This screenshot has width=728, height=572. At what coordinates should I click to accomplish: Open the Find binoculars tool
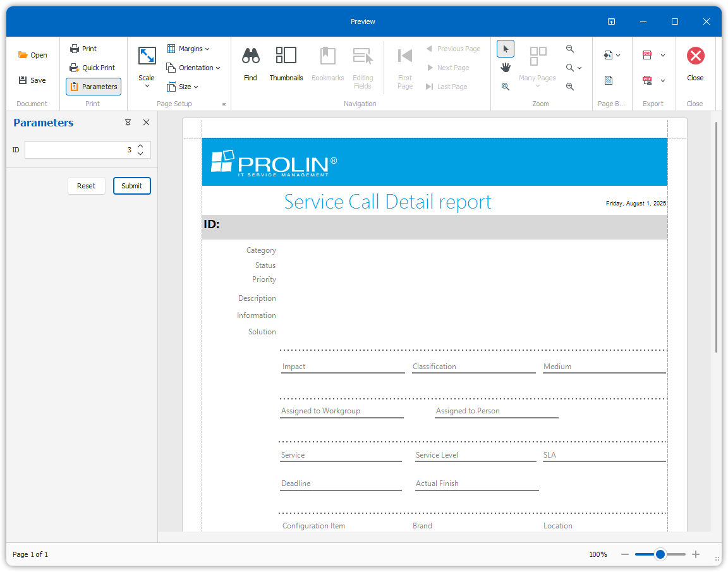point(251,64)
